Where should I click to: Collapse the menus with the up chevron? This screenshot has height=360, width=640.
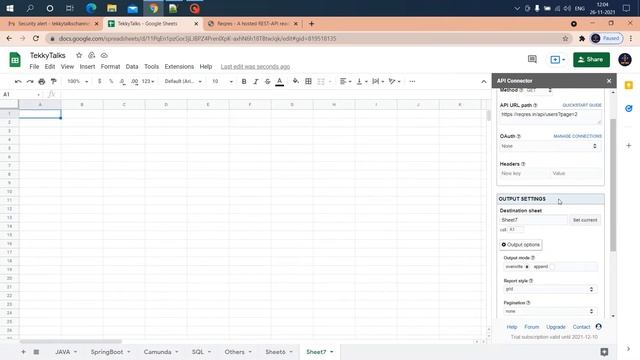[x=484, y=82]
